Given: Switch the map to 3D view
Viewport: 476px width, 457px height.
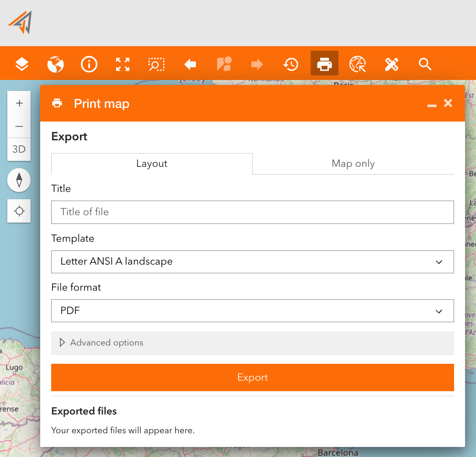Looking at the screenshot, I should [x=19, y=149].
